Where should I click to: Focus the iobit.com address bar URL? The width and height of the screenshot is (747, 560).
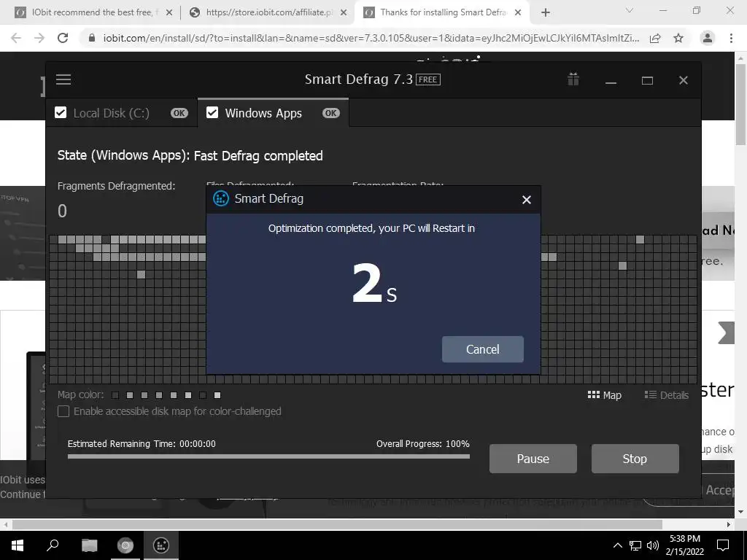(x=371, y=38)
